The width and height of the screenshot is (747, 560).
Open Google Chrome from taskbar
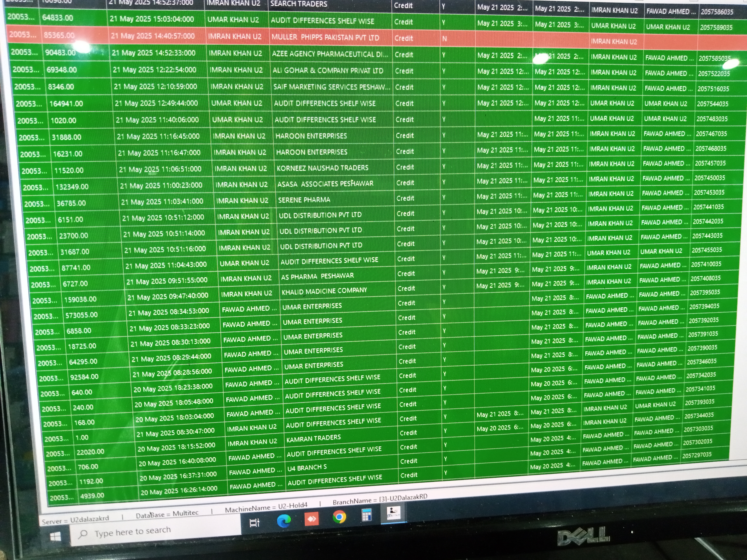pos(339,517)
